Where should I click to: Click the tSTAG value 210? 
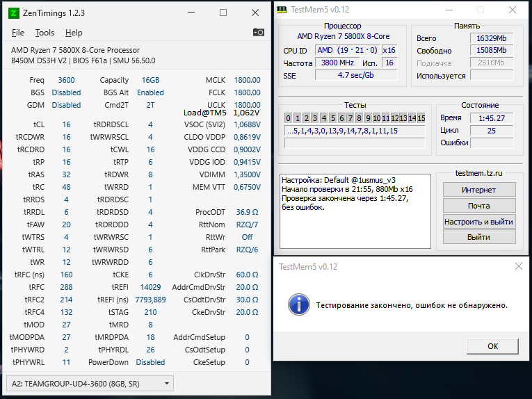[150, 312]
